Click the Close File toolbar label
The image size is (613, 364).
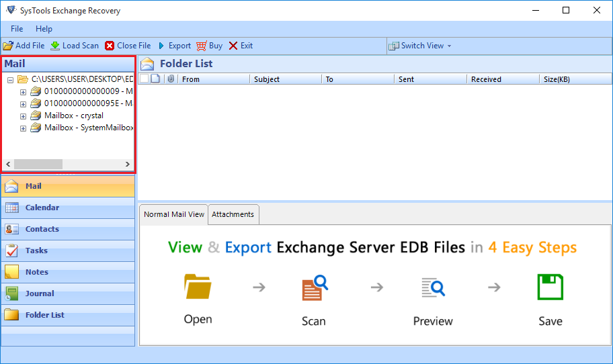pos(134,46)
